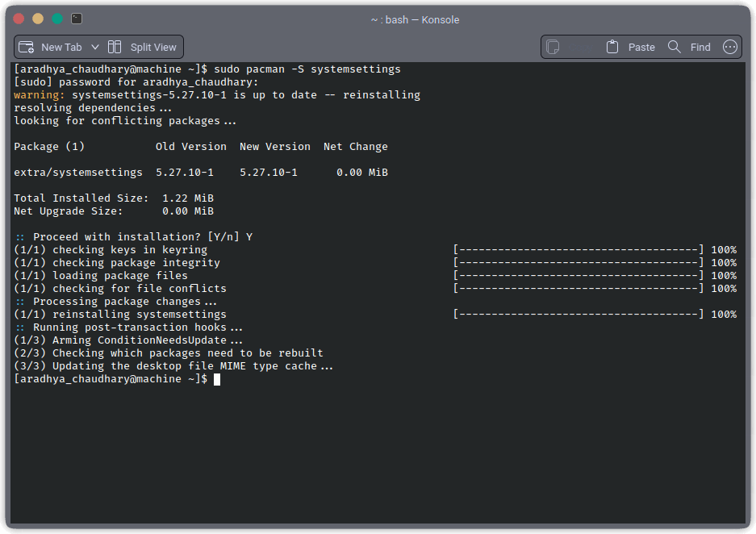The height and width of the screenshot is (534, 756).
Task: Click progress bar of 'checking keys in keyring'
Action: (x=578, y=249)
